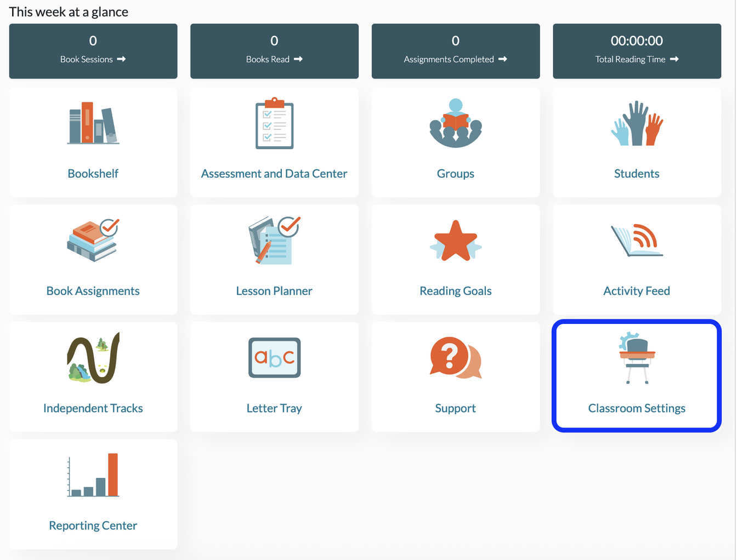The height and width of the screenshot is (560, 737).
Task: Click the Students raised hands icon
Action: [x=637, y=123]
